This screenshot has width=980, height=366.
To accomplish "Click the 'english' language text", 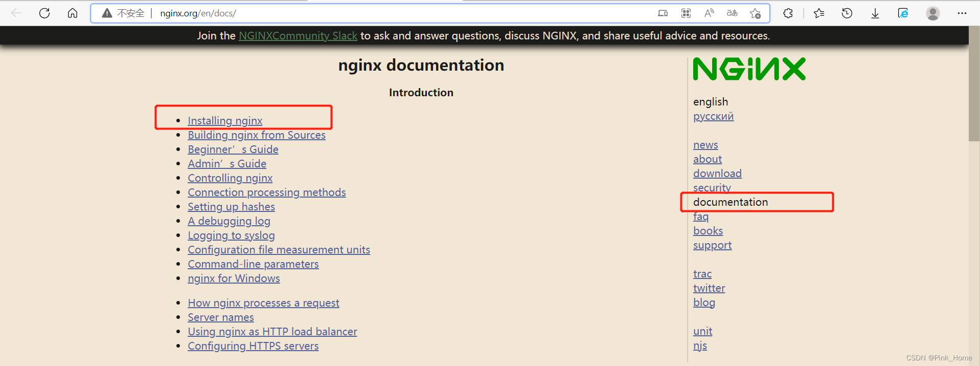I will (x=711, y=102).
